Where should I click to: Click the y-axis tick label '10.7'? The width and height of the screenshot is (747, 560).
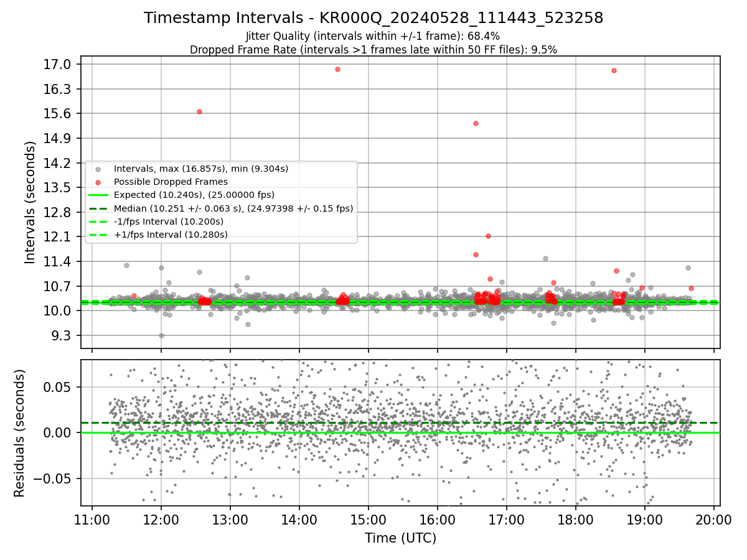pos(58,286)
